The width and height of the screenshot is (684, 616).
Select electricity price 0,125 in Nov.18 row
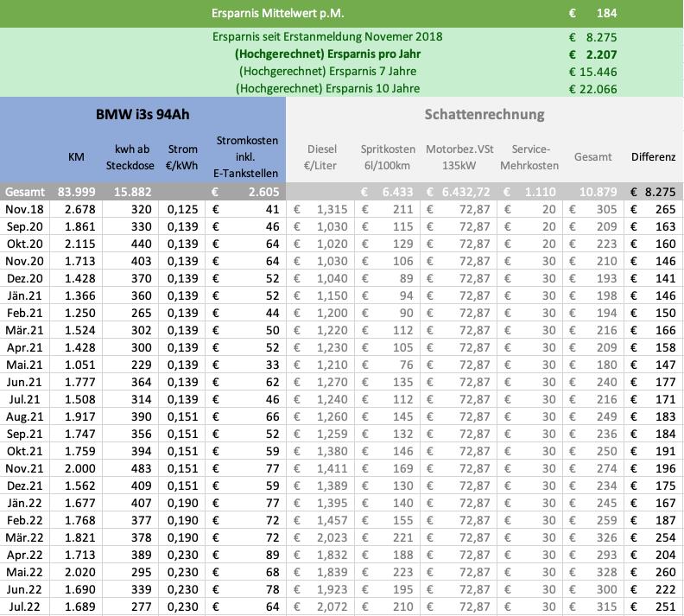(183, 209)
